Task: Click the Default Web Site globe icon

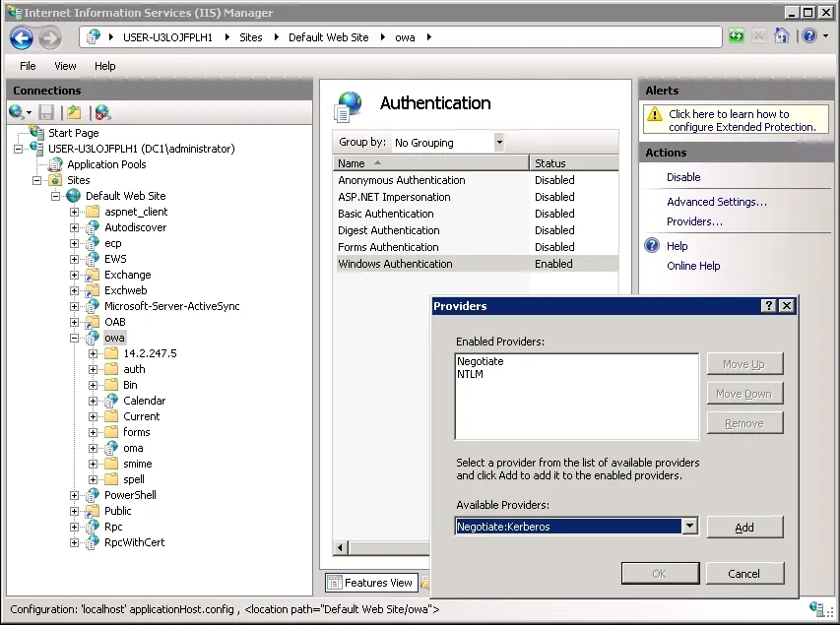Action: [x=74, y=196]
